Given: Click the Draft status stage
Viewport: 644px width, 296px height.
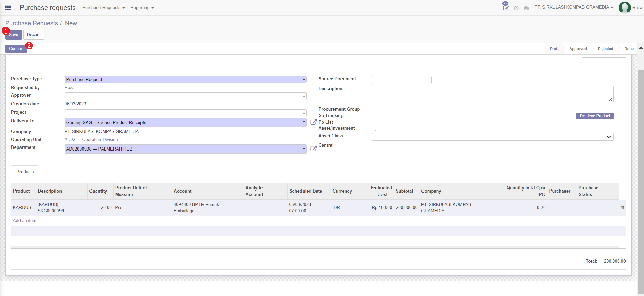Looking at the screenshot, I should [x=554, y=49].
